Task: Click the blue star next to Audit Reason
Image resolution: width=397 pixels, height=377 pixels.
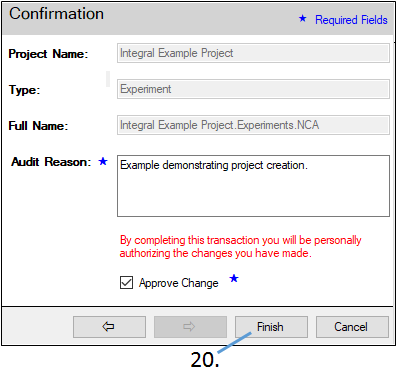Action: tap(103, 161)
